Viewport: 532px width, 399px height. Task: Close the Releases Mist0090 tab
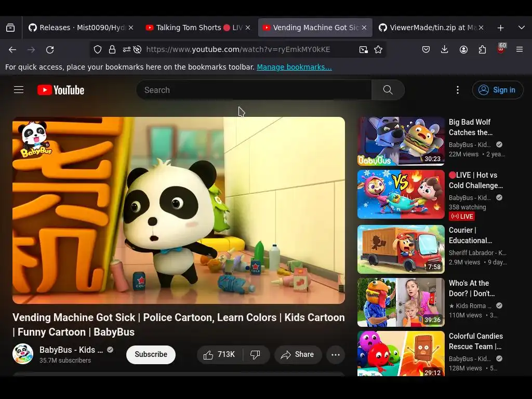pyautogui.click(x=131, y=28)
